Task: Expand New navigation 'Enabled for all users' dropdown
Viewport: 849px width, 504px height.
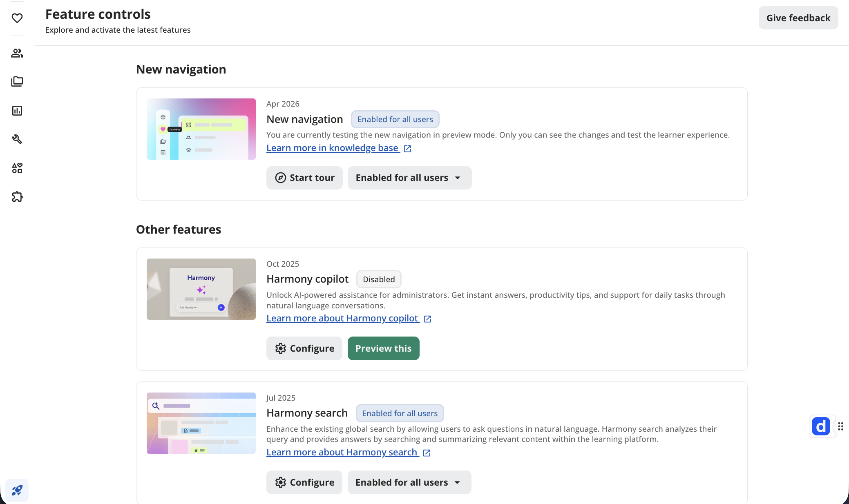Action: (x=409, y=178)
